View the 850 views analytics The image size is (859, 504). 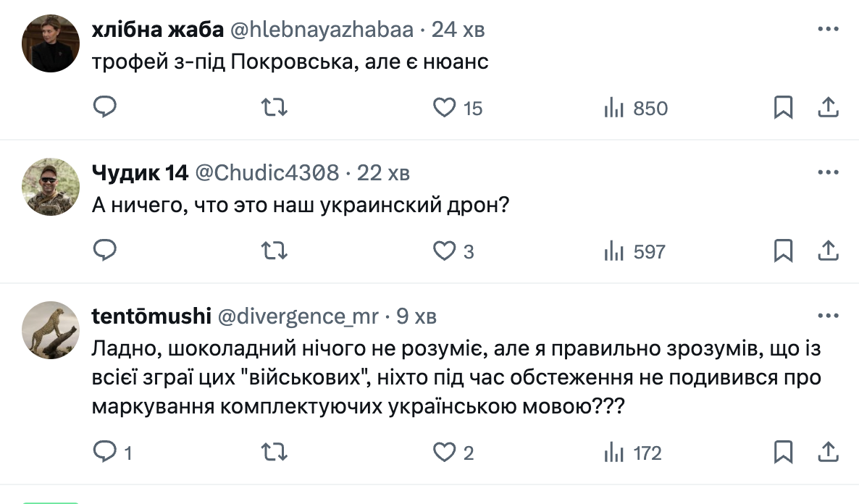(636, 108)
